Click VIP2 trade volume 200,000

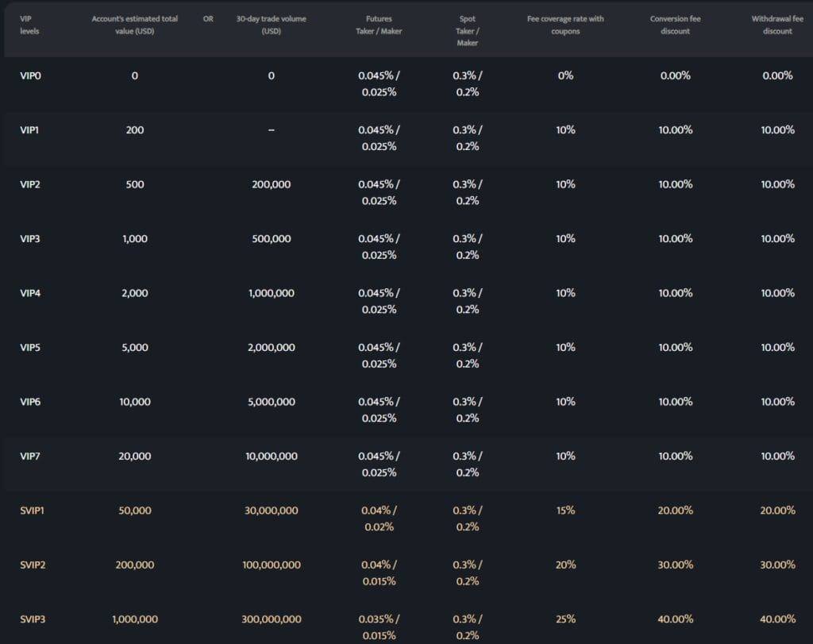tap(272, 184)
